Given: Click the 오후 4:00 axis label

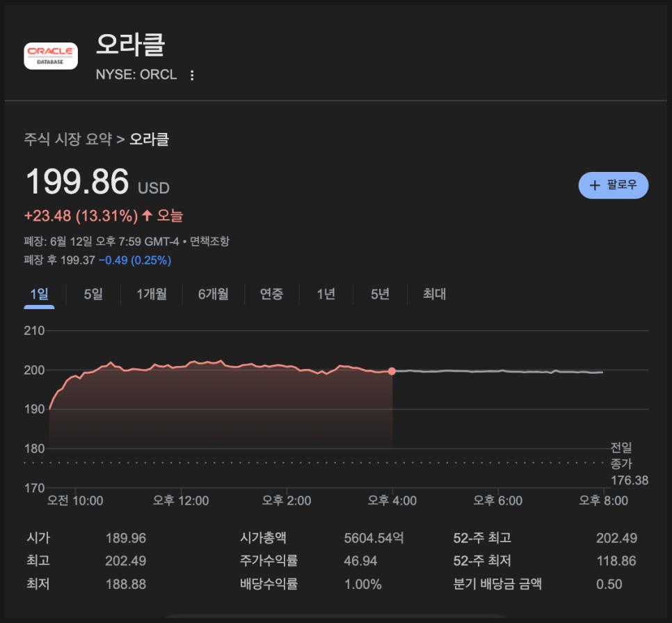Looking at the screenshot, I should (392, 500).
